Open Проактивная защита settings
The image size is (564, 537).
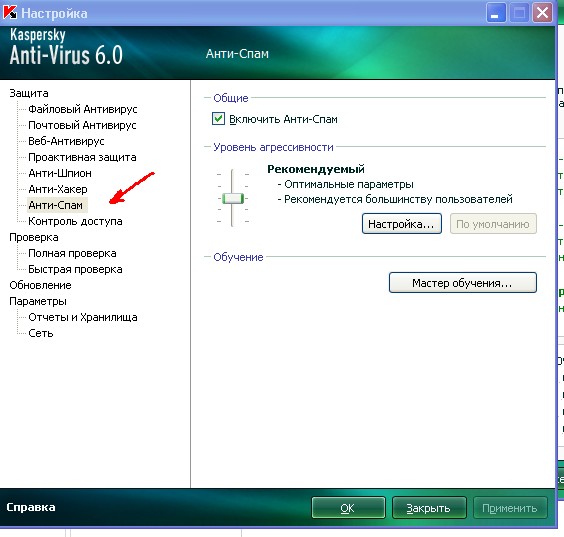click(x=82, y=157)
